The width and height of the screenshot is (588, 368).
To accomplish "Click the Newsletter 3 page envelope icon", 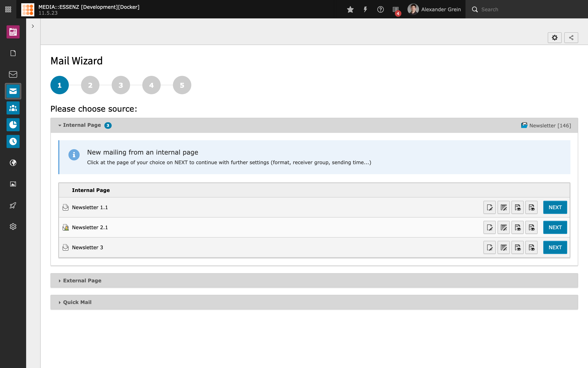I will click(65, 247).
